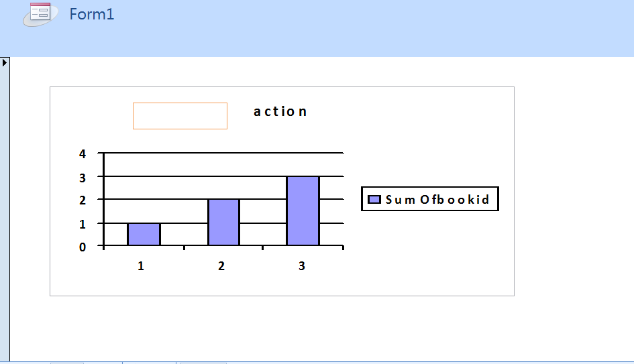Click the Form1 form icon
This screenshot has height=364, width=634.
coord(38,14)
